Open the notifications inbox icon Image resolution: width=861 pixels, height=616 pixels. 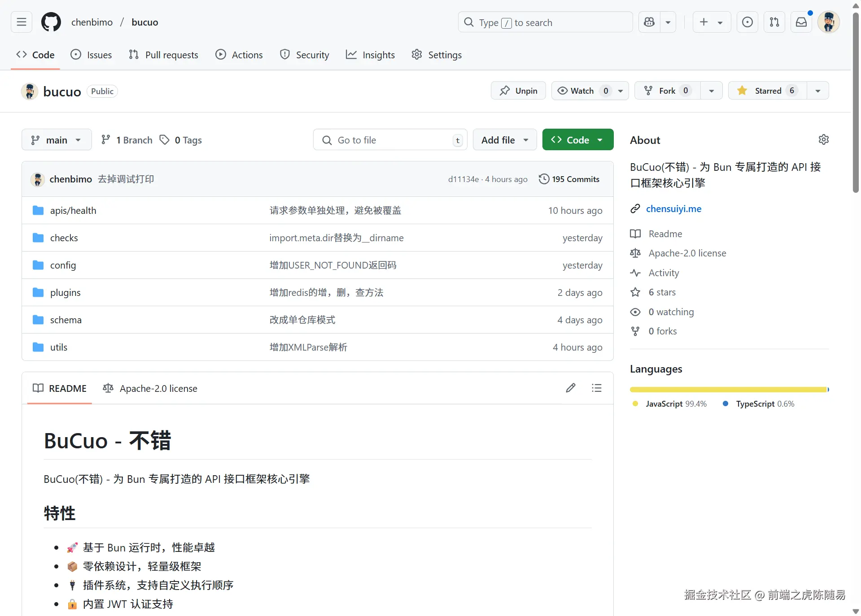pos(801,22)
